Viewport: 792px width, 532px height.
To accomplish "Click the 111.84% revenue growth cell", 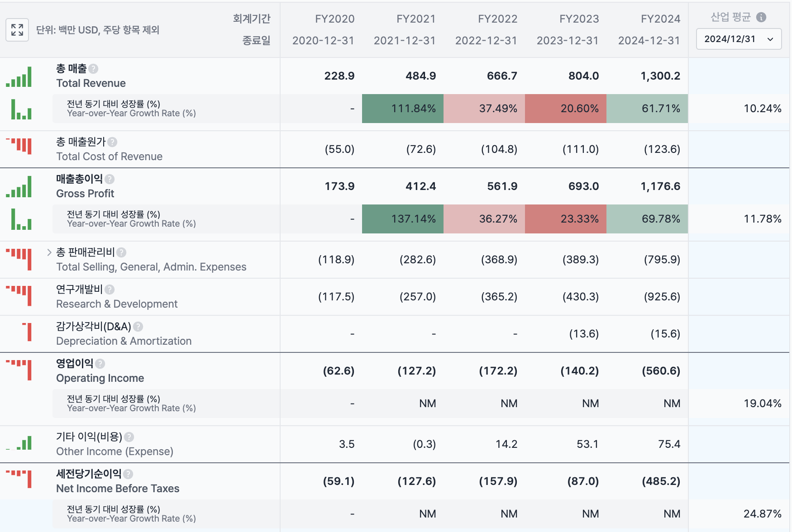I will (403, 109).
